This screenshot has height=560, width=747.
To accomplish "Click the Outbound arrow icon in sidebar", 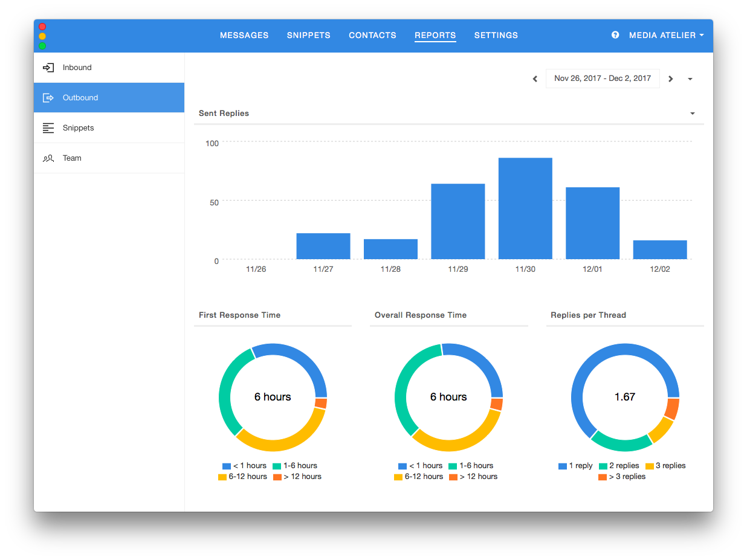I will (x=48, y=98).
